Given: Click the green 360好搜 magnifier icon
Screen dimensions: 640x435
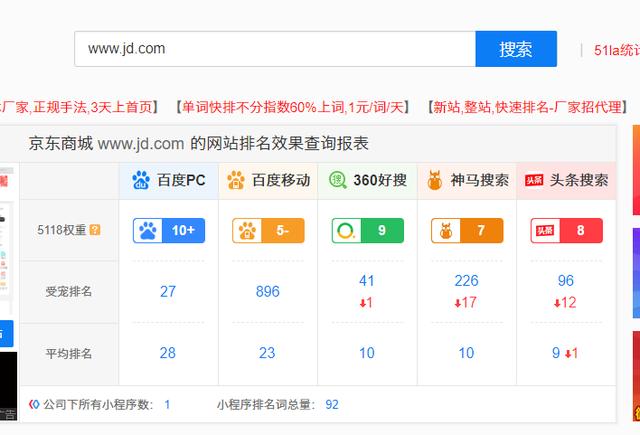Looking at the screenshot, I should 338,180.
